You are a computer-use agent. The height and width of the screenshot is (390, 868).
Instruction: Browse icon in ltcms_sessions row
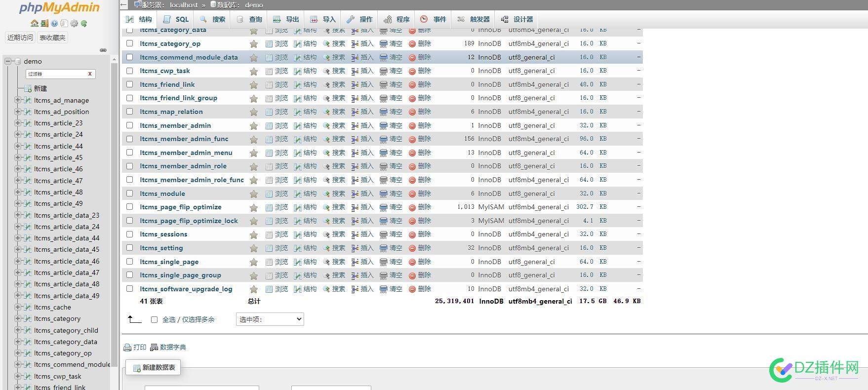pos(269,234)
